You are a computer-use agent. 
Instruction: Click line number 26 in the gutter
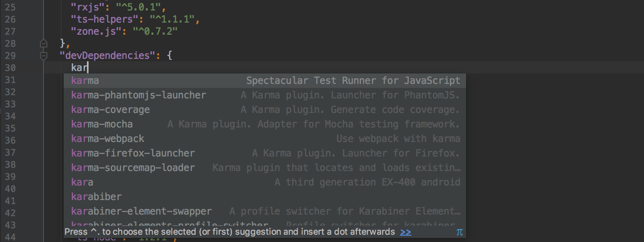10,19
